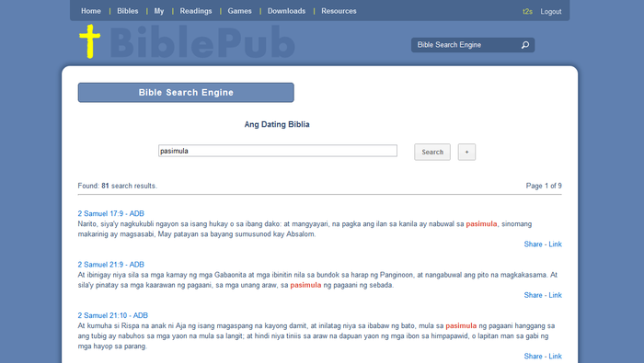Copy Link for the 2 Samuel 21:9 result
This screenshot has height=363, width=644.
pos(556,295)
